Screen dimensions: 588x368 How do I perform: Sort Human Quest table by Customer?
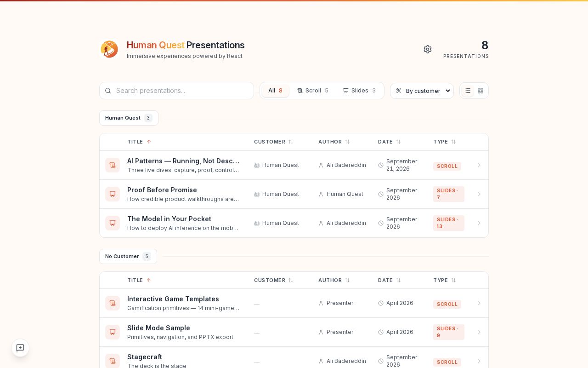pos(273,142)
